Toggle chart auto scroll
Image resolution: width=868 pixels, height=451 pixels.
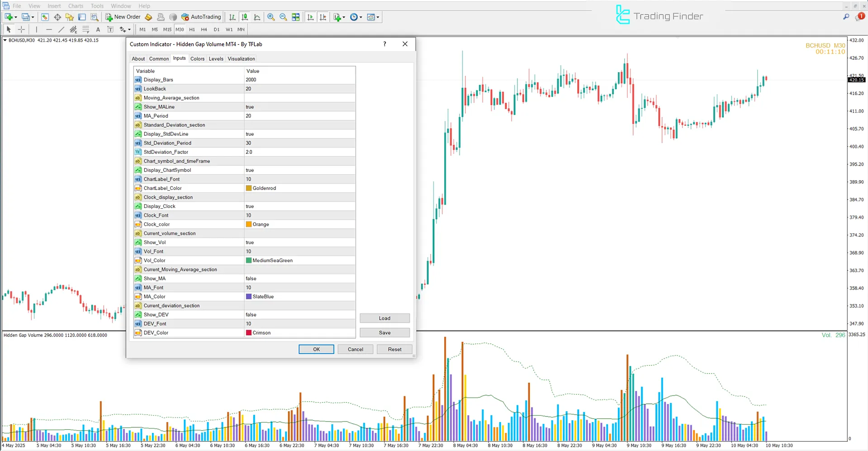pyautogui.click(x=310, y=17)
